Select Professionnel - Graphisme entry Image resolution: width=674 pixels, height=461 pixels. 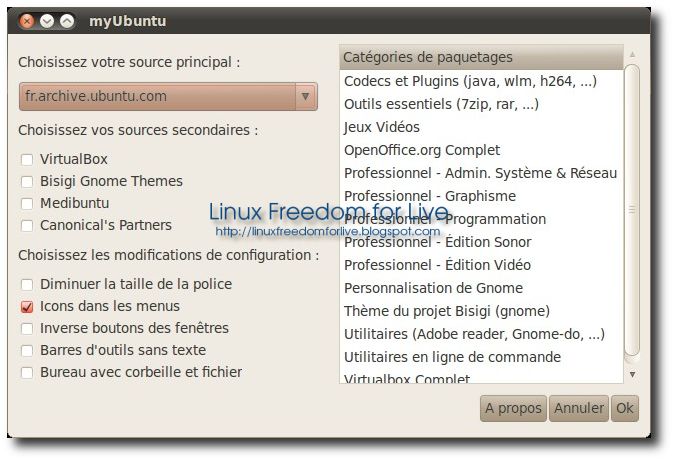pyautogui.click(x=481, y=196)
